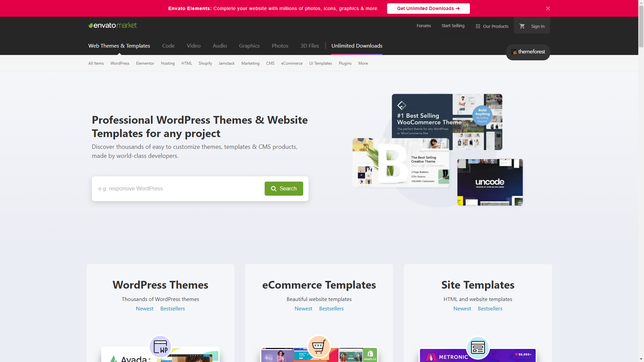Switch to the Graphics tab
This screenshot has height=362, width=644.
tap(249, 46)
